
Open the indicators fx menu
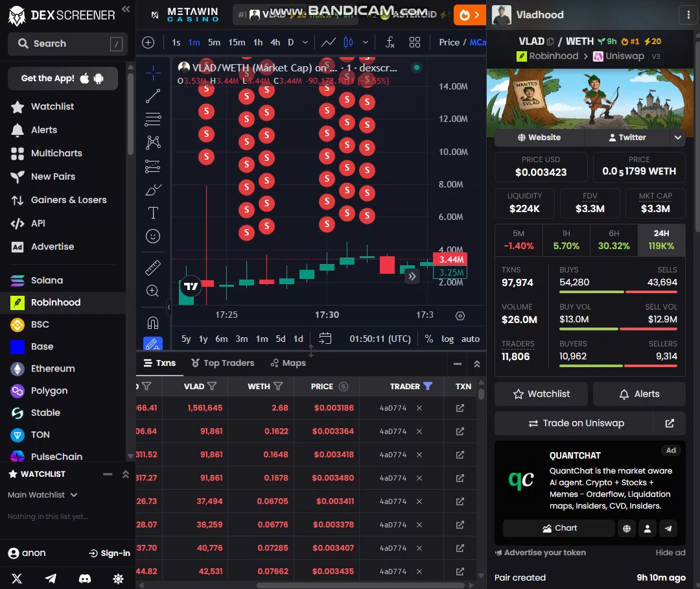(390, 42)
